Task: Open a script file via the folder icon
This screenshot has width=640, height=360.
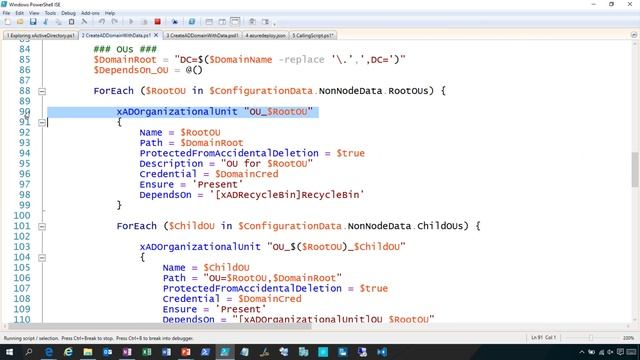Action: point(20,22)
